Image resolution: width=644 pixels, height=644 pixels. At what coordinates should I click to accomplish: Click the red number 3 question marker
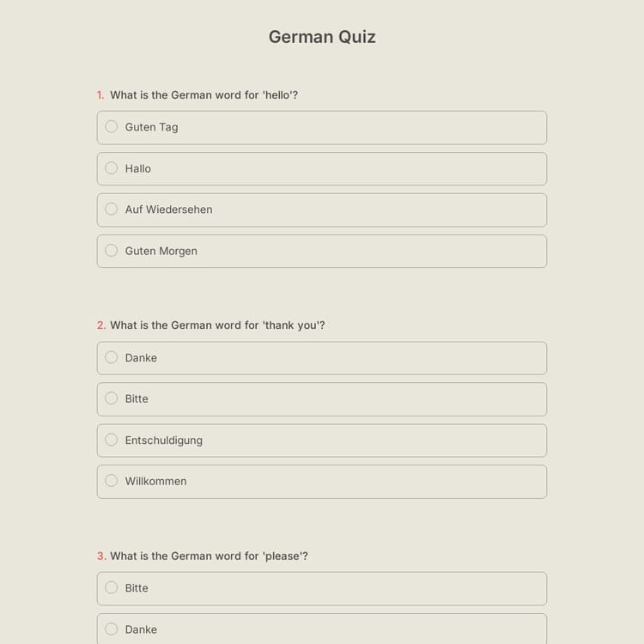[x=101, y=556]
